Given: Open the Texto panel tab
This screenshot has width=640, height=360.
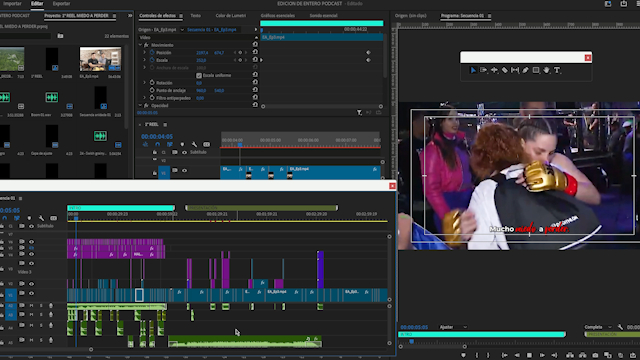Looking at the screenshot, I should (x=196, y=16).
